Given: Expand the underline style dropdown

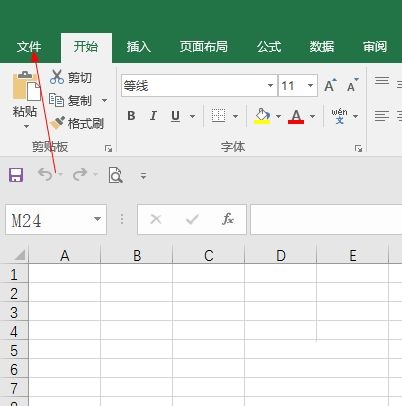Looking at the screenshot, I should point(192,116).
